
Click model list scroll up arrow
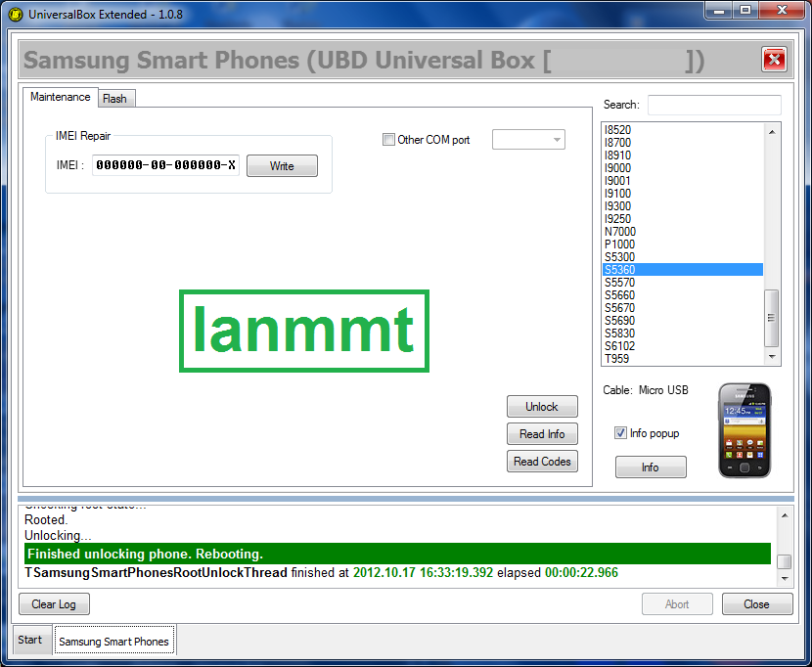coord(772,132)
